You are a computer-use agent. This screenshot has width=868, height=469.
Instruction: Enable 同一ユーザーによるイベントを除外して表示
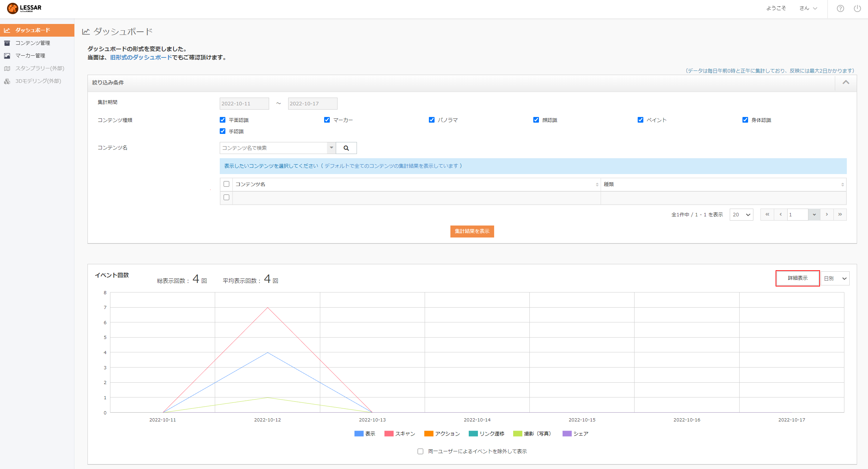[420, 451]
